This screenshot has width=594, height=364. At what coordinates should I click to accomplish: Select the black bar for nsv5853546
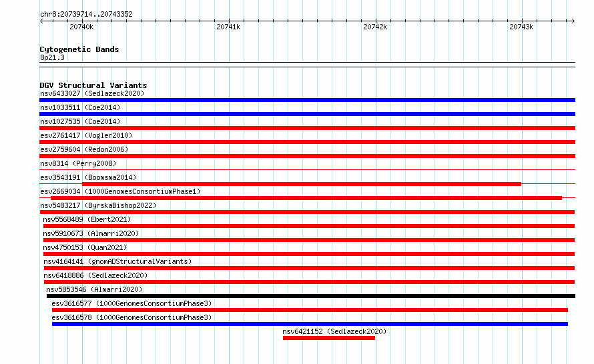coord(311,296)
